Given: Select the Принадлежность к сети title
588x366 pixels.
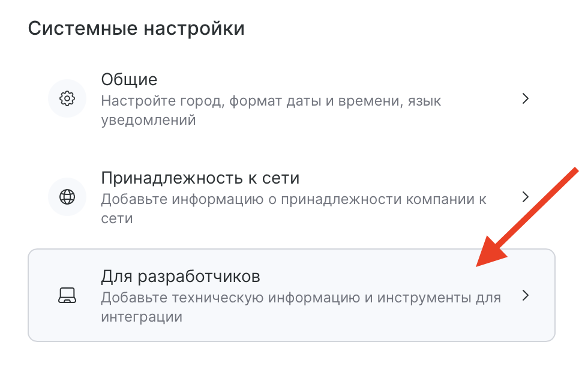Looking at the screenshot, I should pyautogui.click(x=200, y=178).
